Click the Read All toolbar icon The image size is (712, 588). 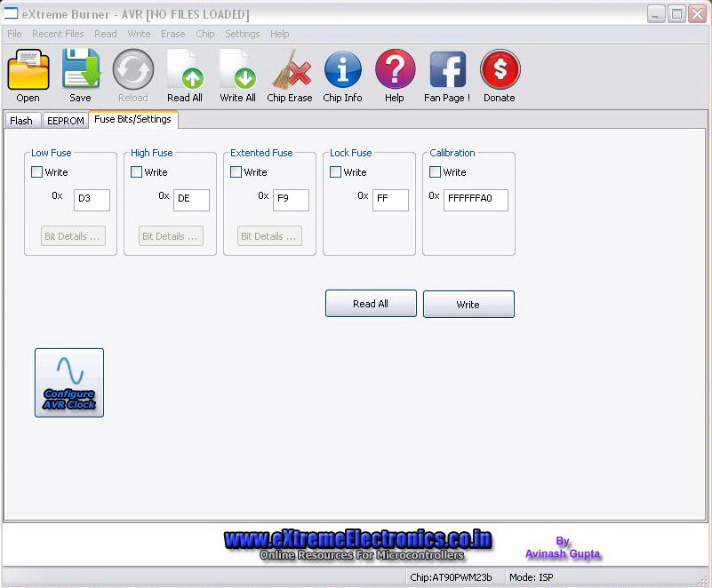(185, 69)
